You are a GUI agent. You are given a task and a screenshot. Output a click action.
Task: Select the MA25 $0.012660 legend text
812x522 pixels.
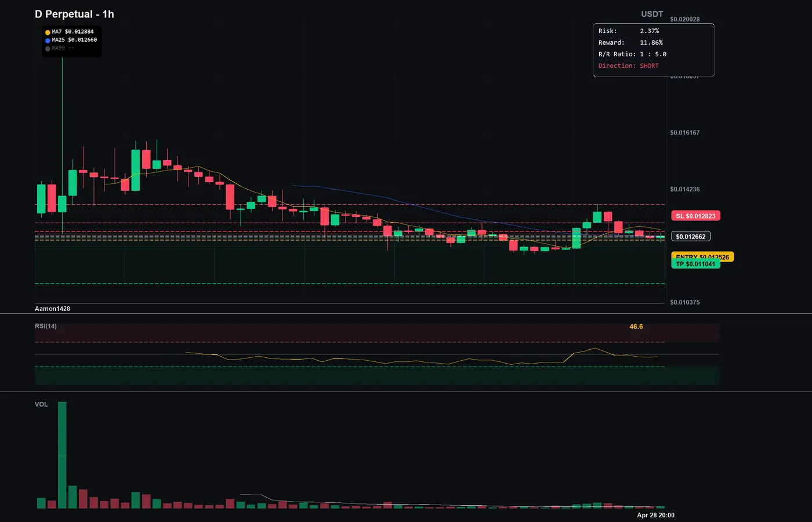(x=74, y=40)
